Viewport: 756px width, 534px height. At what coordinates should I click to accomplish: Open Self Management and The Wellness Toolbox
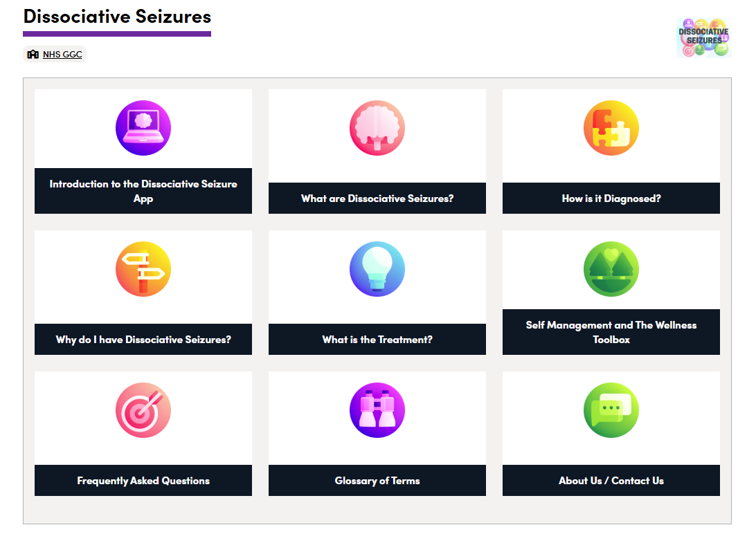point(611,332)
